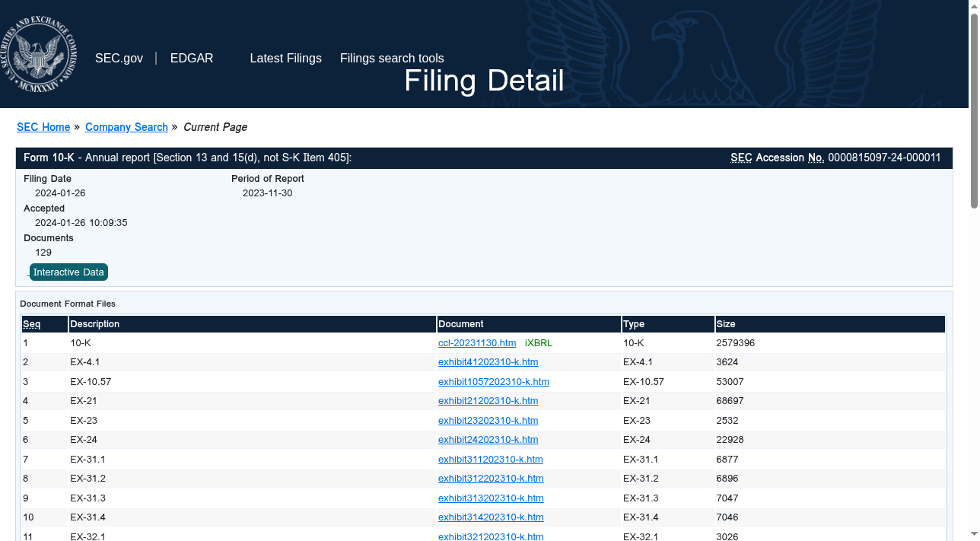Open exhibit24202310-k.htm

(x=488, y=440)
